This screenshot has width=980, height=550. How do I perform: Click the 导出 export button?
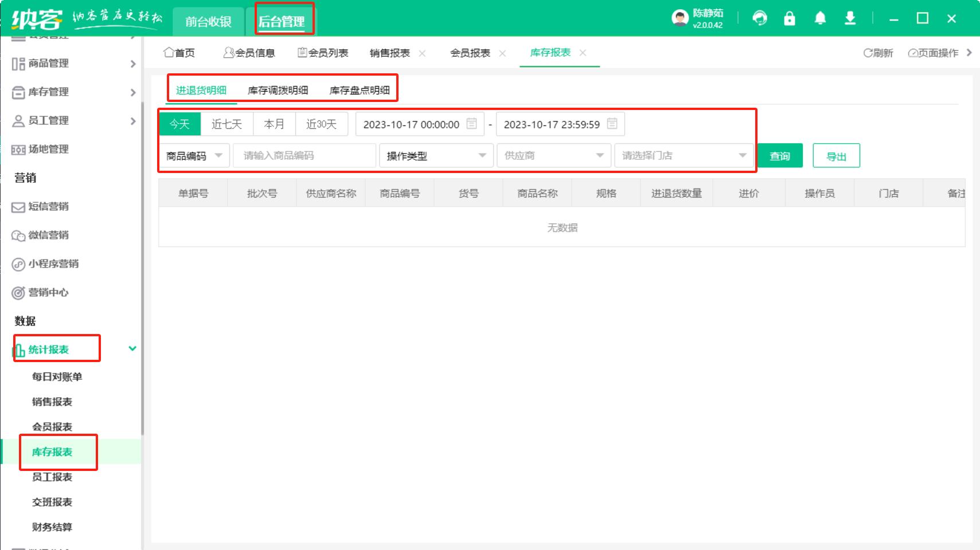coord(836,156)
